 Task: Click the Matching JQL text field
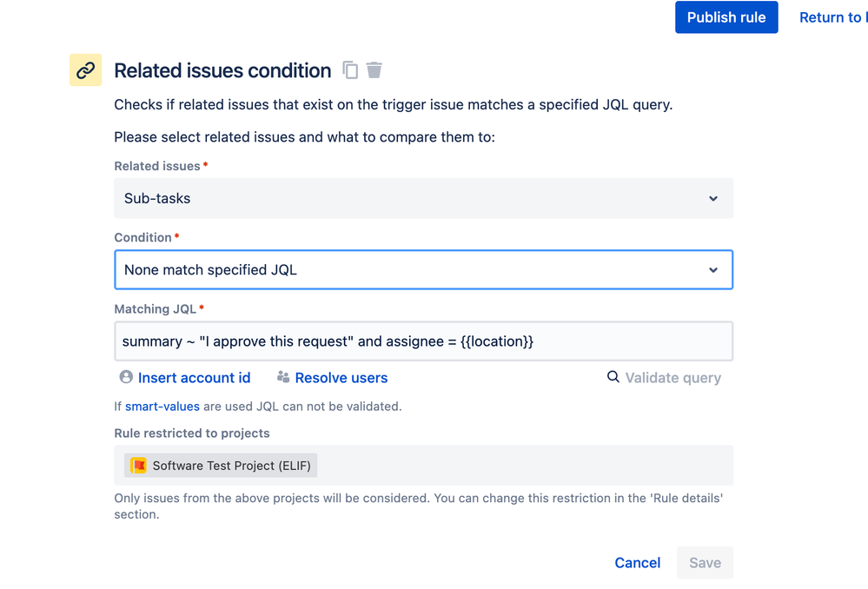423,341
